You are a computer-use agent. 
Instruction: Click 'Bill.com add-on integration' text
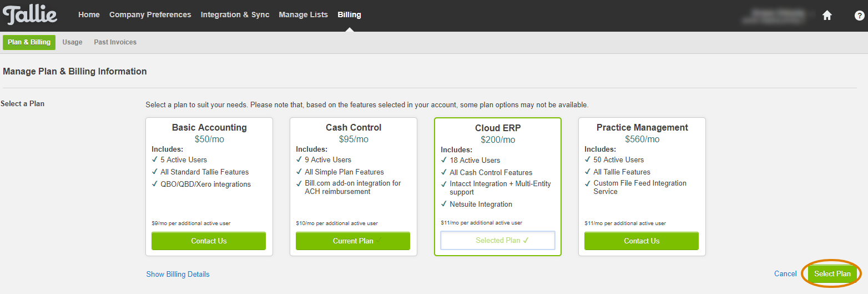pos(352,187)
